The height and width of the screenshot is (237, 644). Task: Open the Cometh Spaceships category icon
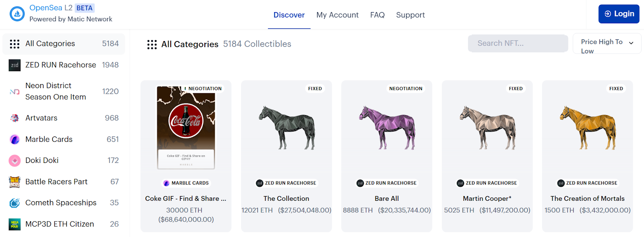click(x=14, y=203)
